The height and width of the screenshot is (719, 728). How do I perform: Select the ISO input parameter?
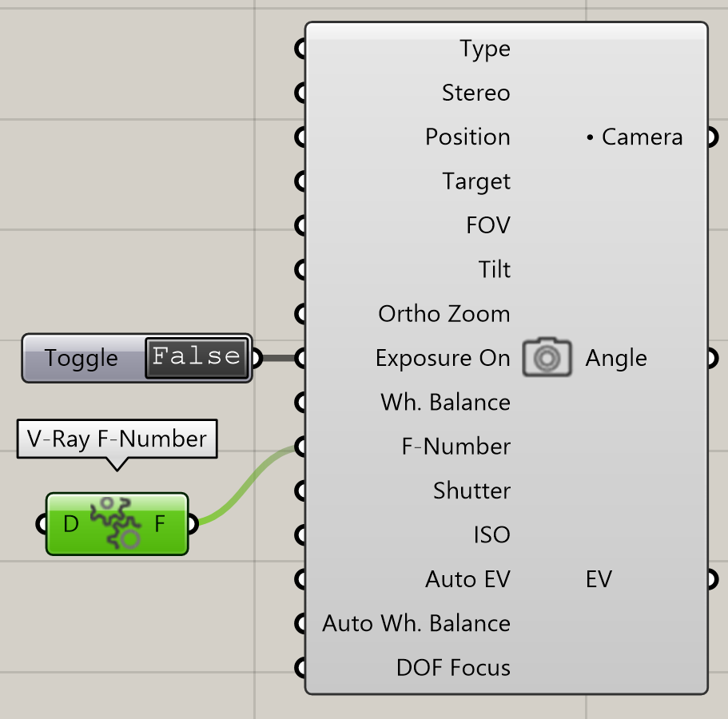click(491, 534)
